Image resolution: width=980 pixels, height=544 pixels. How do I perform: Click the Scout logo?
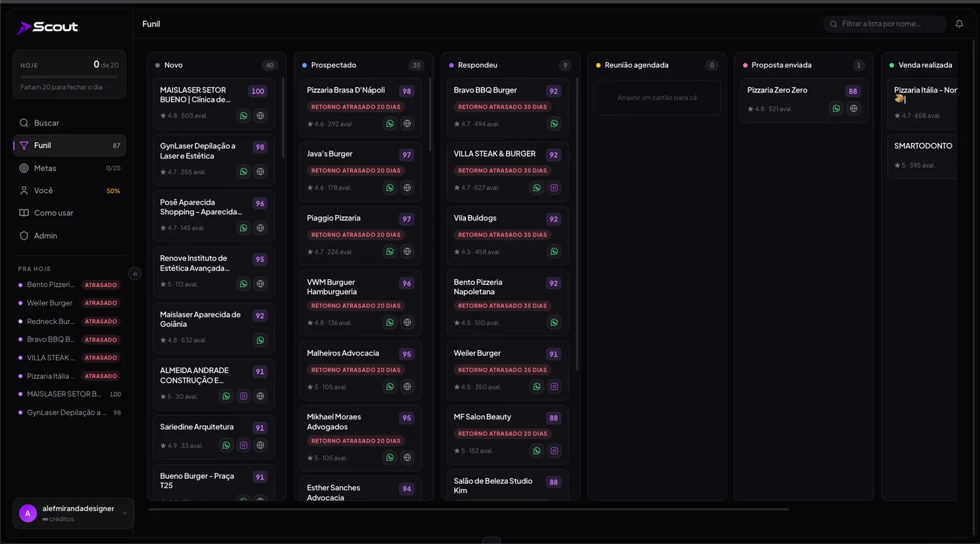click(x=48, y=27)
